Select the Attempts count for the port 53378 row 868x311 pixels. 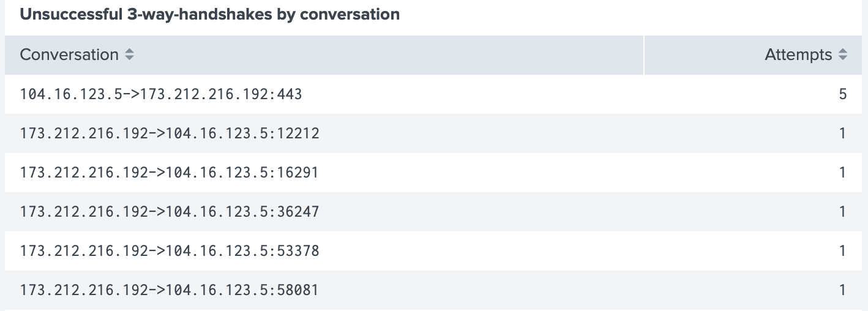click(843, 251)
